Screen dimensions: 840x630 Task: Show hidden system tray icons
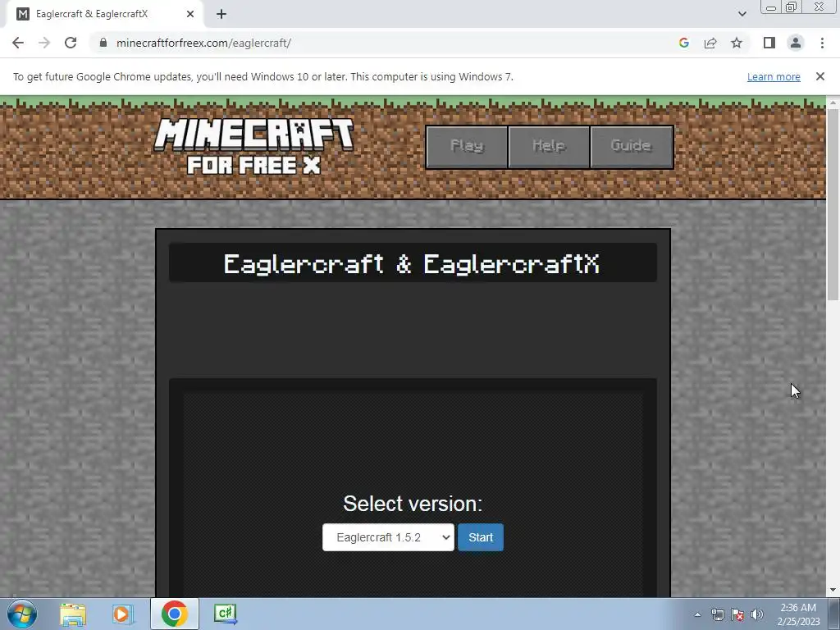[697, 614]
